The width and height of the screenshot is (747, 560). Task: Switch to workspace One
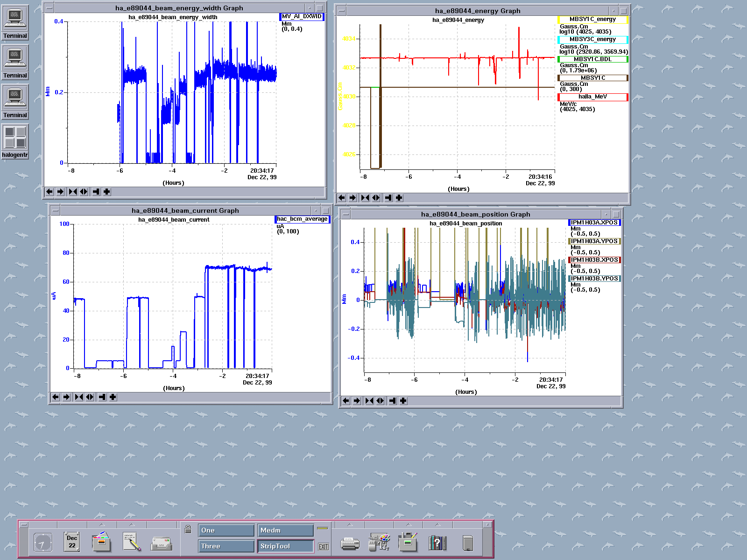pos(226,531)
